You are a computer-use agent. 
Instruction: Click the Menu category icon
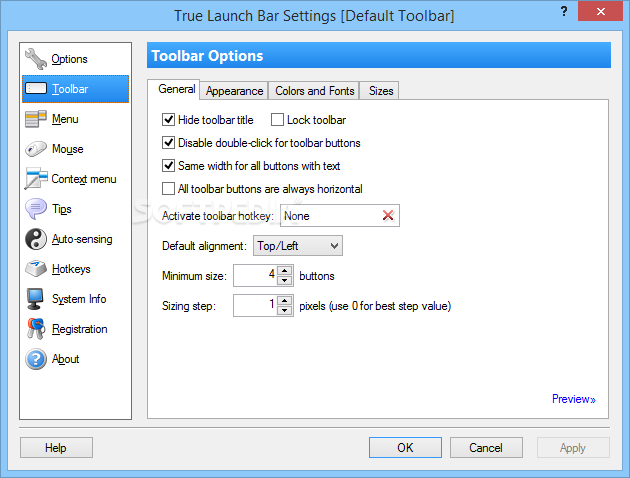[36, 119]
